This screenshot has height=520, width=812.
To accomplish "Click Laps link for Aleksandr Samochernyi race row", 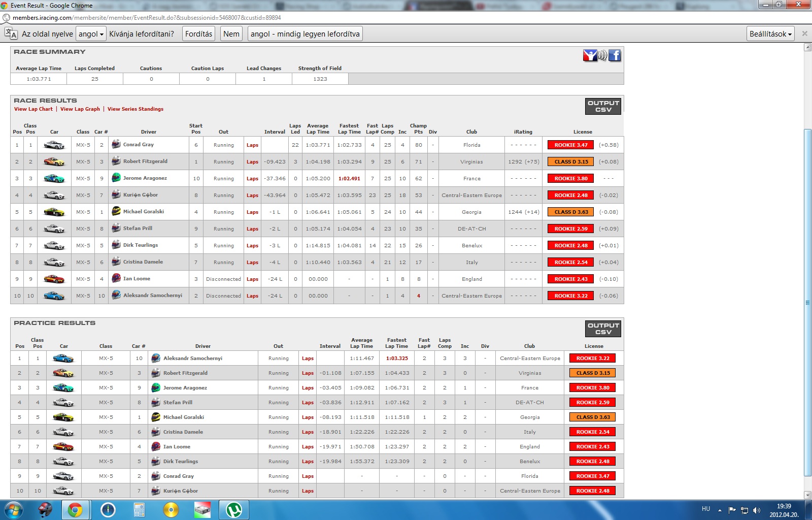I will (x=252, y=296).
